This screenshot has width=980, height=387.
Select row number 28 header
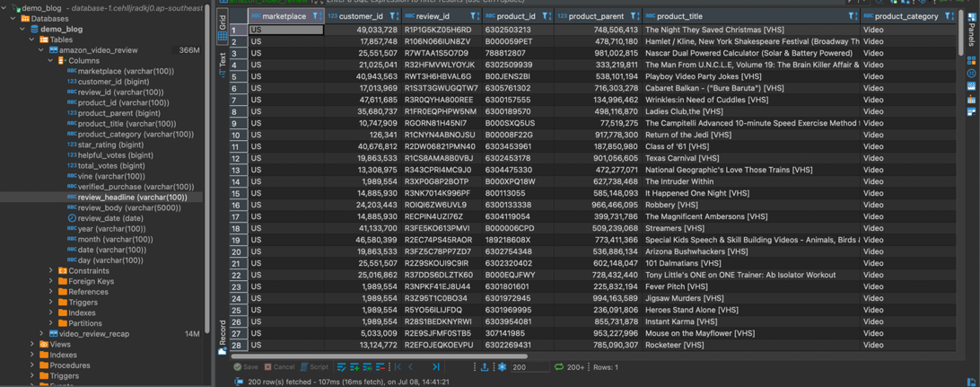[238, 345]
